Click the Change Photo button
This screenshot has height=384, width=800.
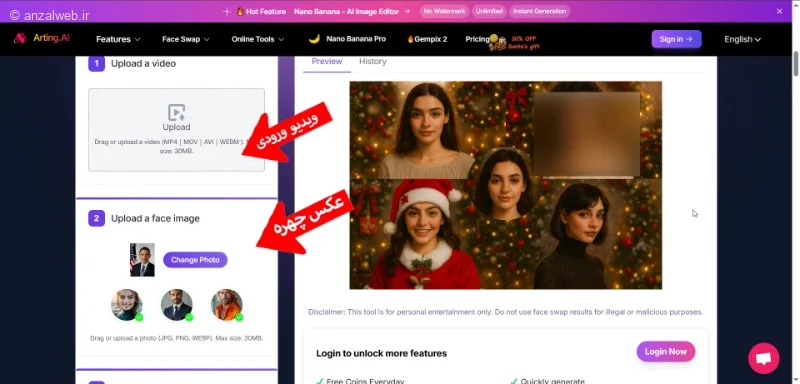coord(195,260)
